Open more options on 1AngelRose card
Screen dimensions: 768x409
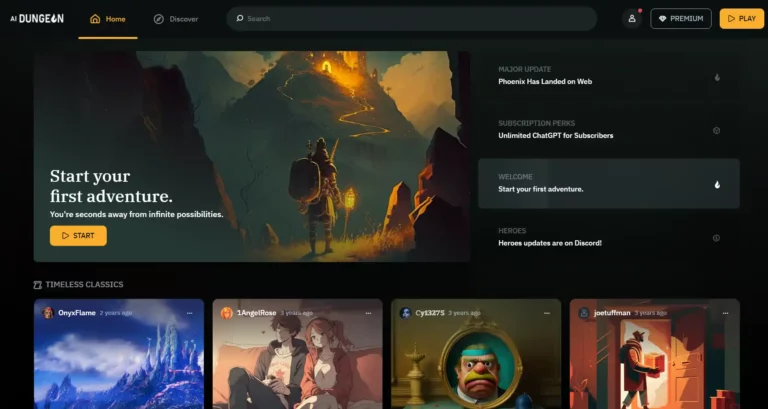(368, 313)
